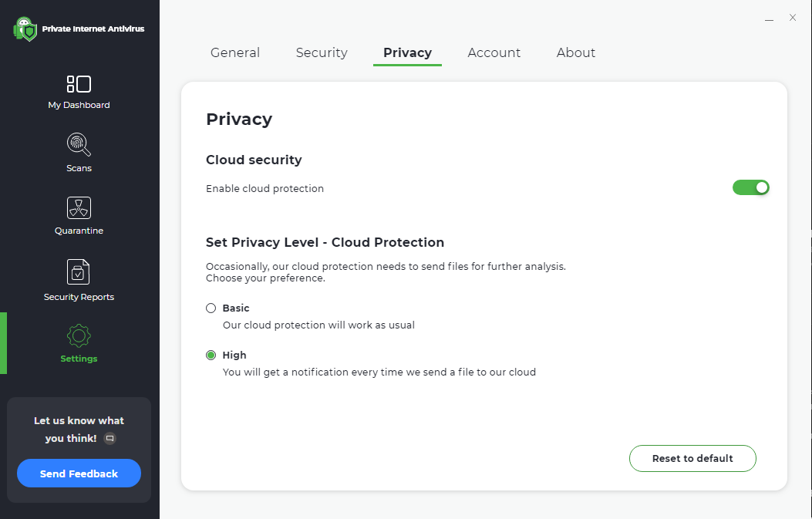
Task: Switch to the General tab
Action: click(x=235, y=52)
